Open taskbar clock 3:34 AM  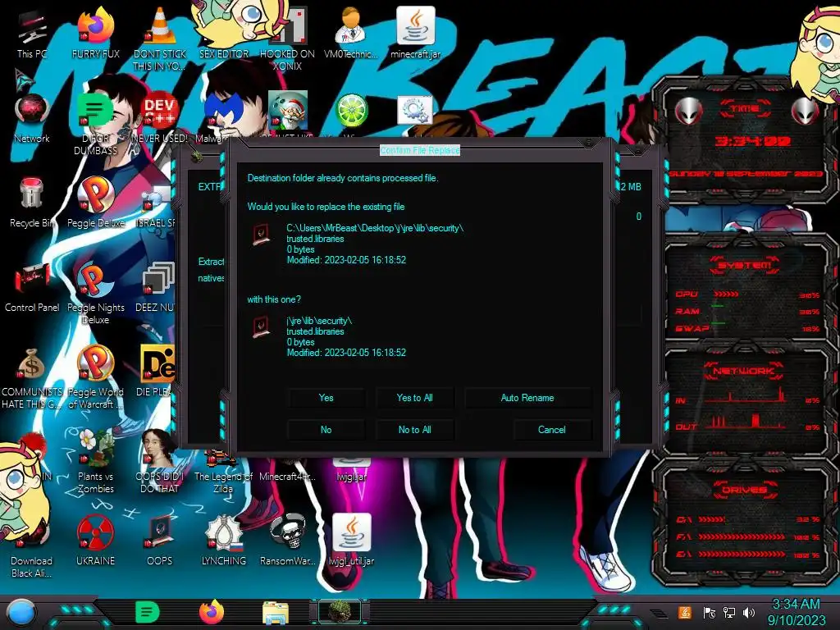pos(796,613)
